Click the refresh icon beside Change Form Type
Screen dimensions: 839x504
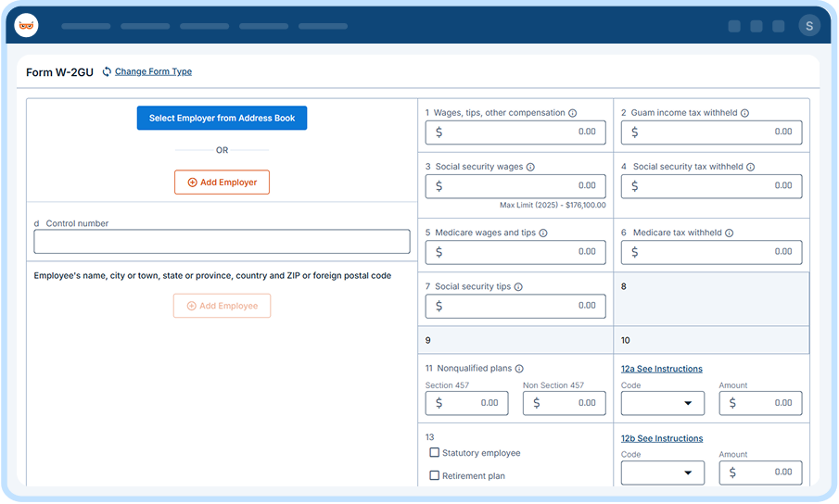tap(107, 71)
